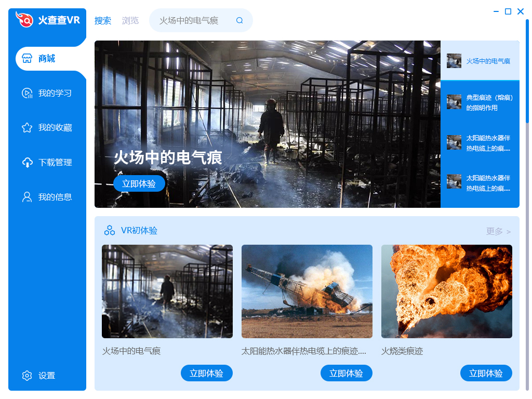Click the 我的信息 person icon

click(27, 197)
